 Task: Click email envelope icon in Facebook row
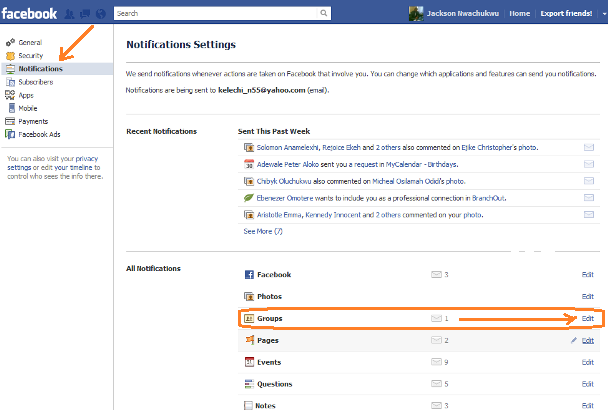pos(436,275)
